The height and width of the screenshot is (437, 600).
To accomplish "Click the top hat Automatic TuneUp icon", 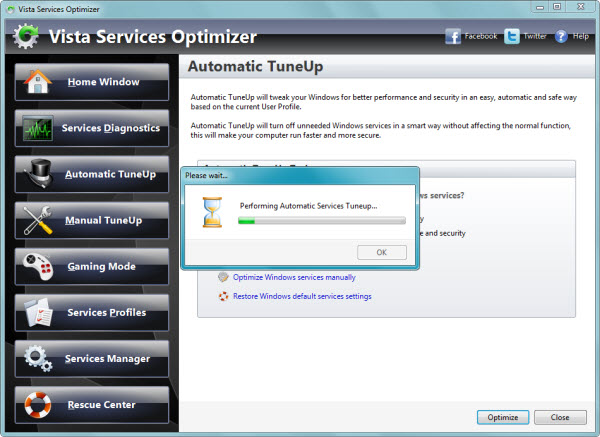I will click(x=39, y=173).
